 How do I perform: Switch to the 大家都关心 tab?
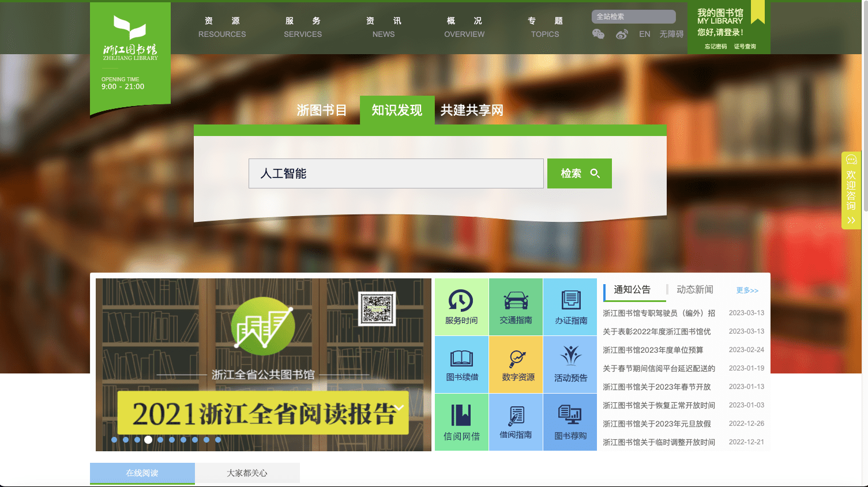point(247,473)
